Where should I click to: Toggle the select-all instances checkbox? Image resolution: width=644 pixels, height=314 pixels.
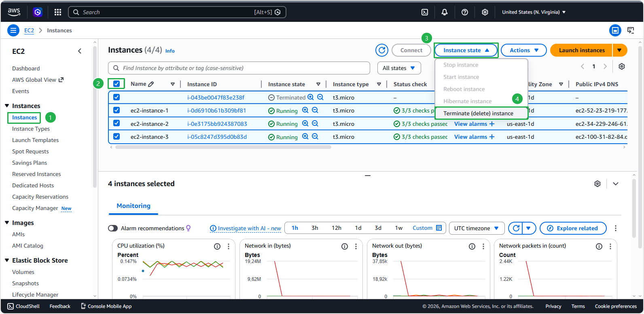pos(117,84)
